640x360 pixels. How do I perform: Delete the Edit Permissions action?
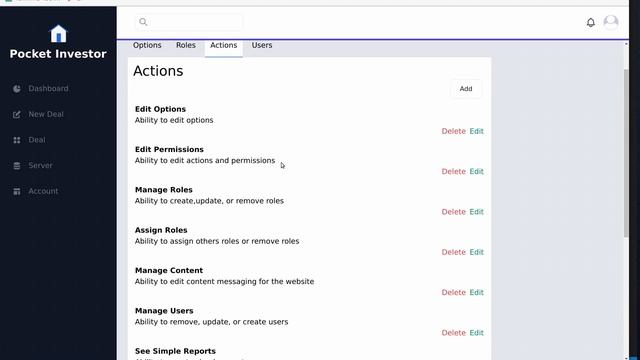pyautogui.click(x=453, y=171)
